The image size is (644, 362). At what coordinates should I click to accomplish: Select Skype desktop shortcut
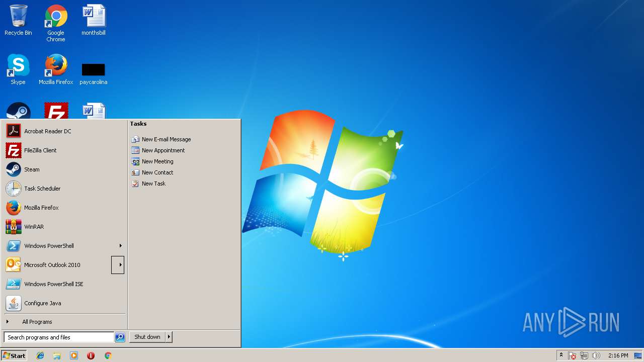(18, 69)
